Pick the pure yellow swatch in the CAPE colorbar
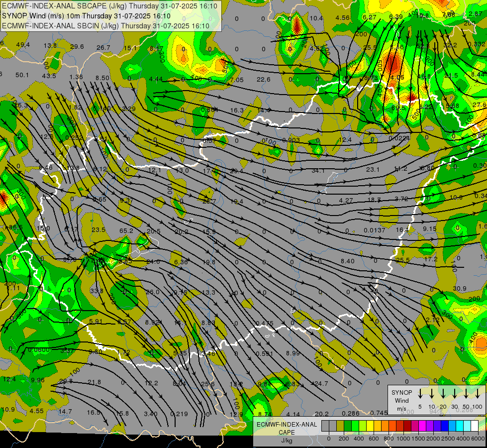This screenshot has height=448, width=487. tap(370, 426)
